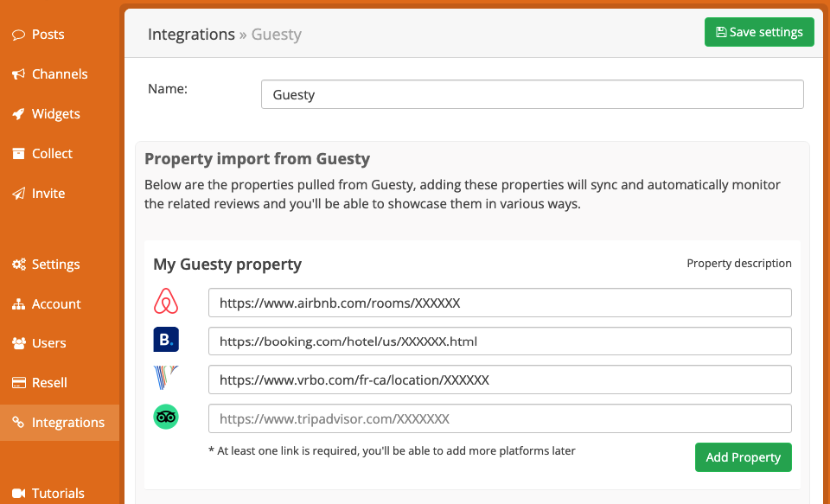The width and height of the screenshot is (830, 504).
Task: Click the Save settings button
Action: [759, 32]
